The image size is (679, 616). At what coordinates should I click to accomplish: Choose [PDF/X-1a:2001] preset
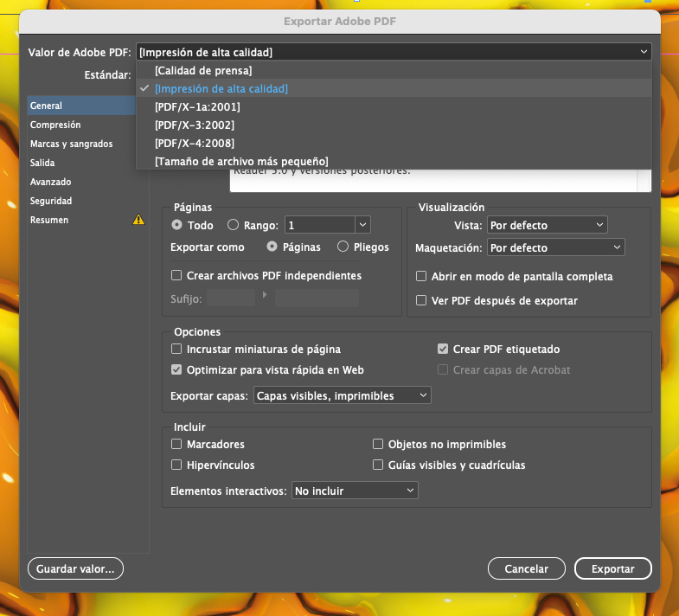pyautogui.click(x=394, y=107)
